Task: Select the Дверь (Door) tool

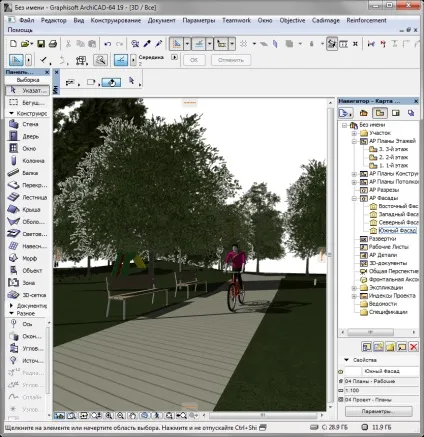Action: click(x=28, y=136)
